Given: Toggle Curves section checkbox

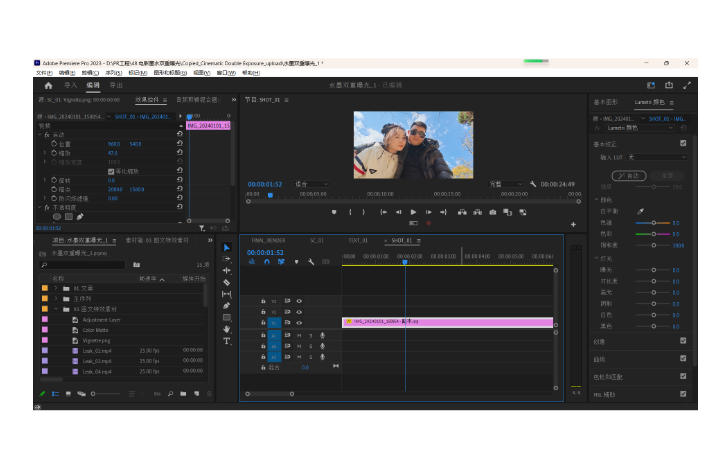Looking at the screenshot, I should click(x=683, y=358).
